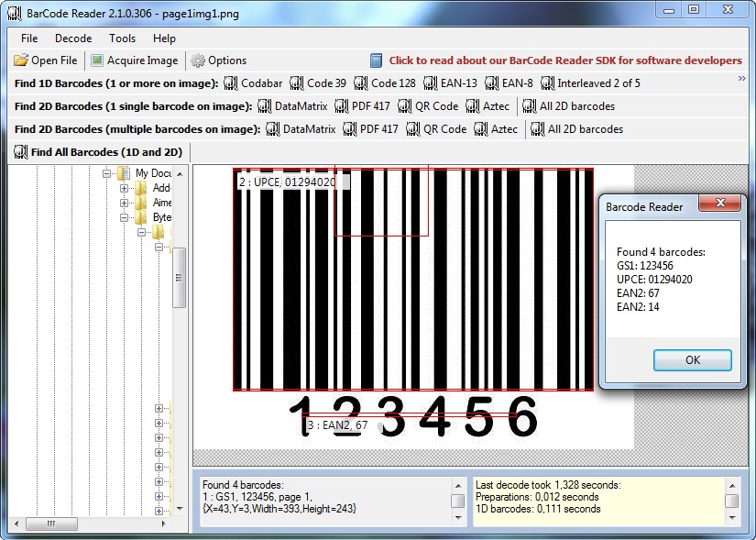Find EAN-8 barcodes

coord(509,83)
